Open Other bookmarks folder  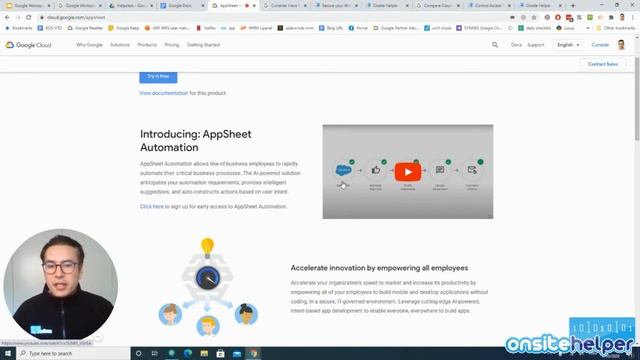tap(616, 28)
